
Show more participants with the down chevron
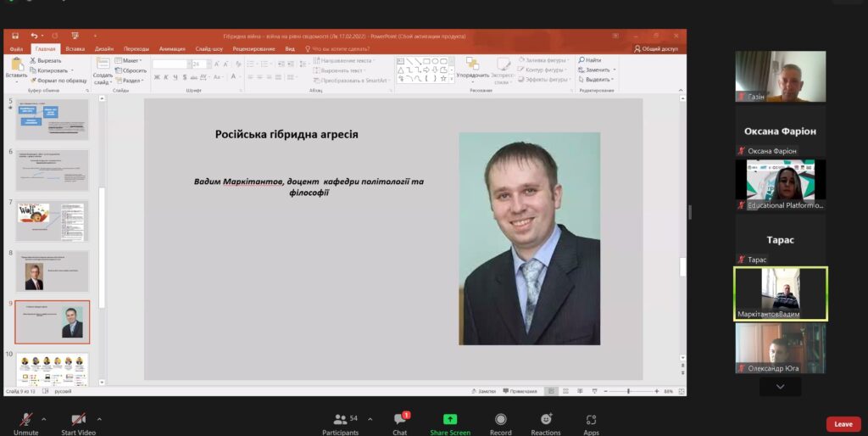click(x=781, y=387)
